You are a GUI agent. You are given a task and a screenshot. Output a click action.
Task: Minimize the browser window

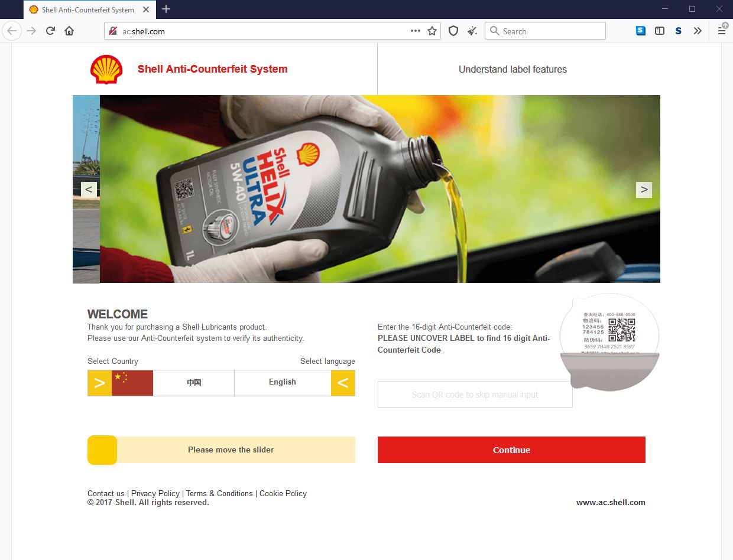click(665, 9)
